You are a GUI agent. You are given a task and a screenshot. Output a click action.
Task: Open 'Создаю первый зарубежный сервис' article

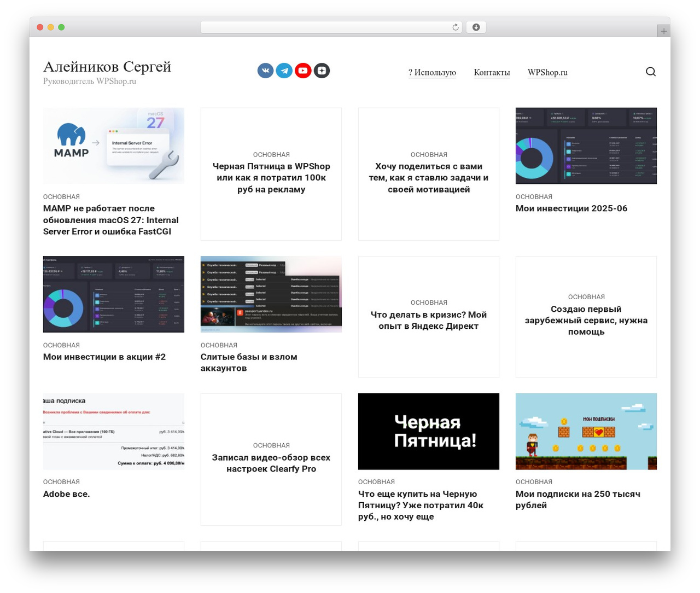pyautogui.click(x=586, y=320)
